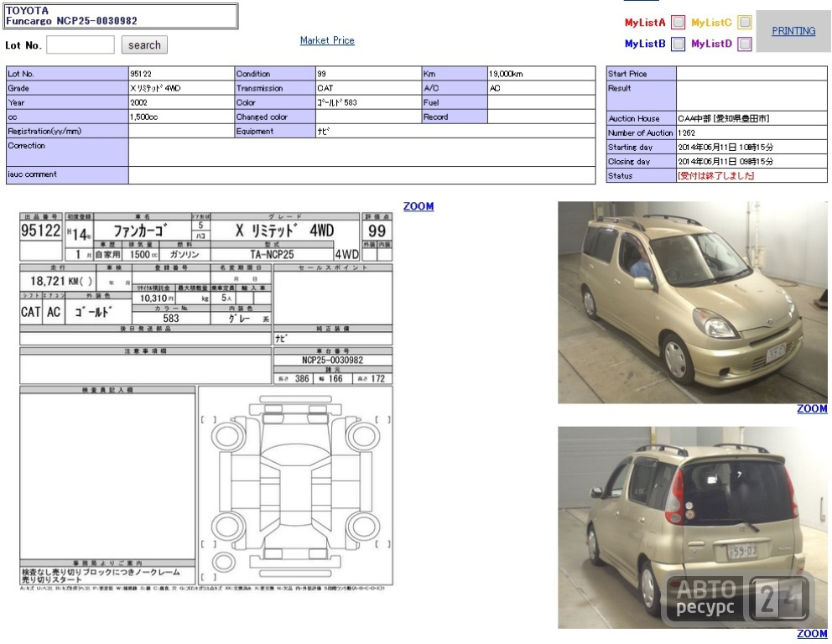Click the Start Price label cell
Screen dimensions: 832x644
click(x=641, y=74)
